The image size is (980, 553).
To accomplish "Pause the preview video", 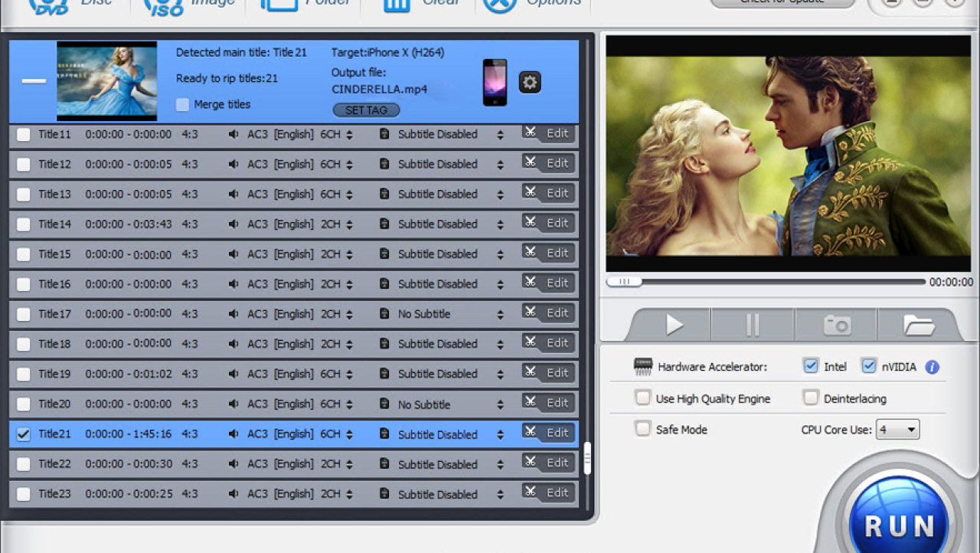I will [753, 326].
